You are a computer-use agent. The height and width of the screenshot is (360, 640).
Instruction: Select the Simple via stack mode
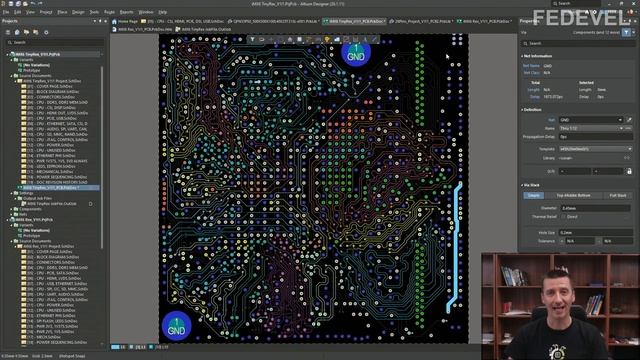(x=533, y=196)
